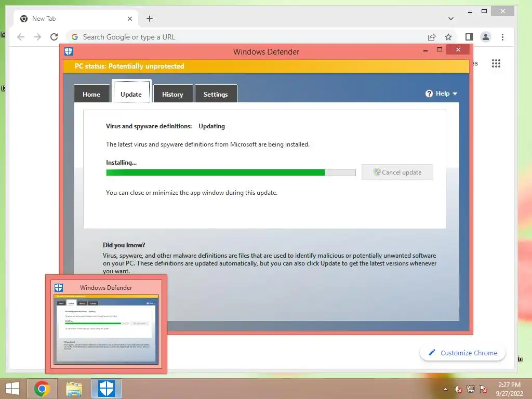Open the Settings tab in Windows Defender
Image resolution: width=532 pixels, height=399 pixels.
216,94
